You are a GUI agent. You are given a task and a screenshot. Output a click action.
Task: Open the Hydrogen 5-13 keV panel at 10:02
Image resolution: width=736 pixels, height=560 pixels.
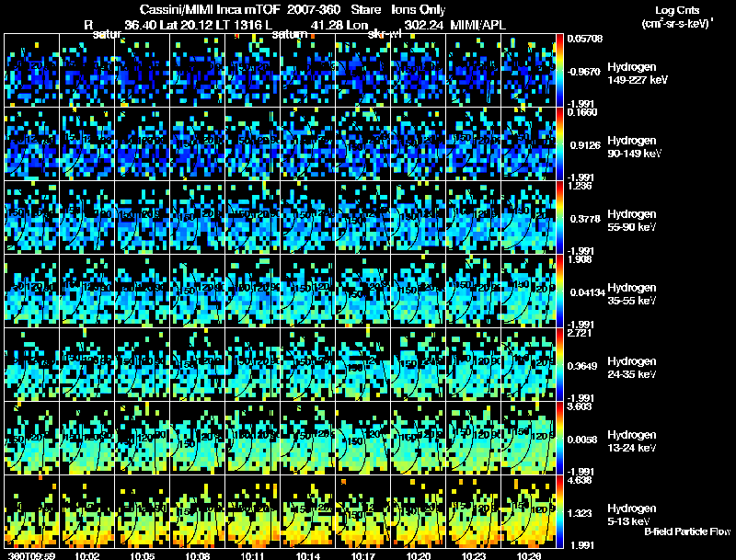86,512
